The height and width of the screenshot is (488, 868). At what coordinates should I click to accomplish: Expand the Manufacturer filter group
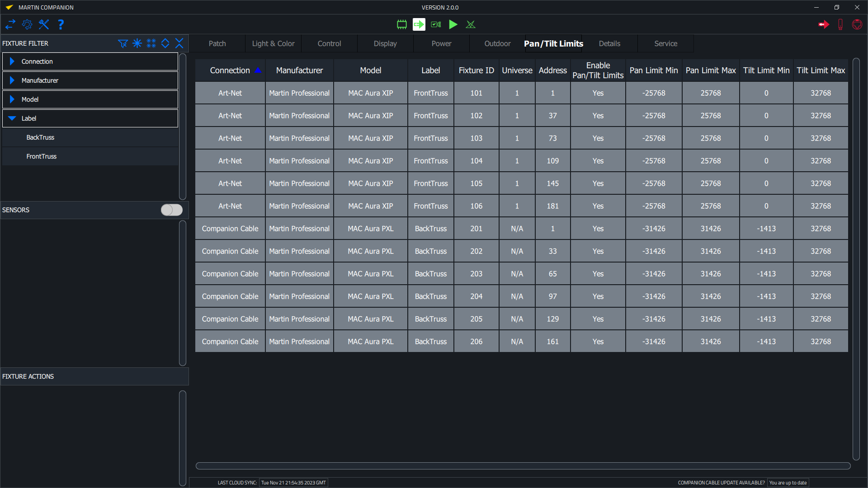pyautogui.click(x=12, y=80)
